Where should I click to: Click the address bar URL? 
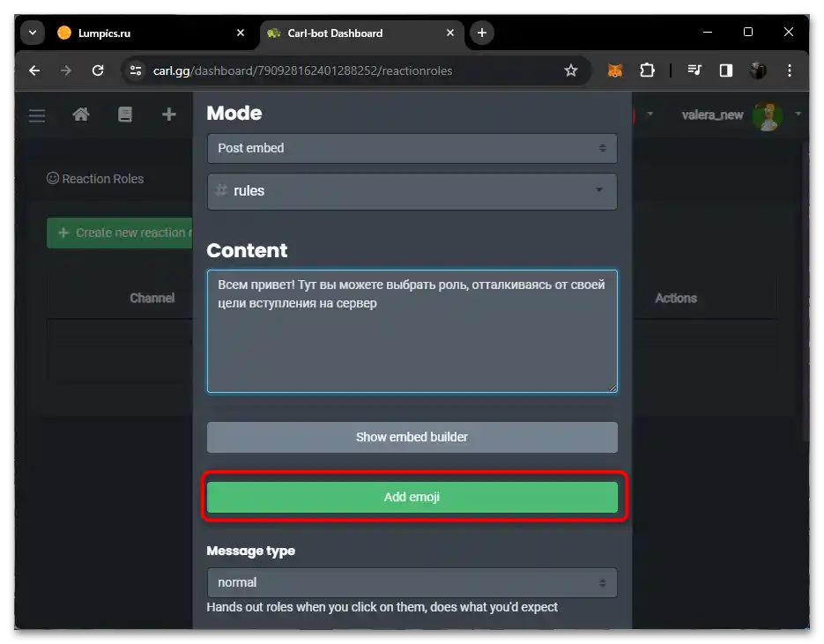point(302,70)
